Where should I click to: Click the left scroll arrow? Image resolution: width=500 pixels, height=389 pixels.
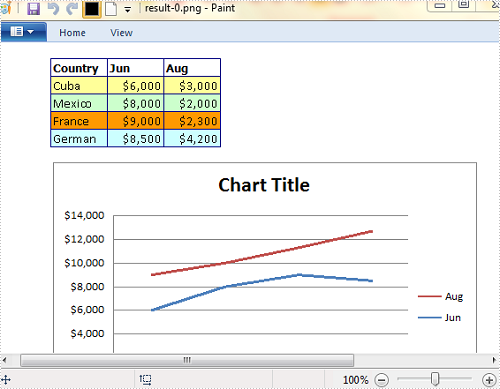click(5, 360)
